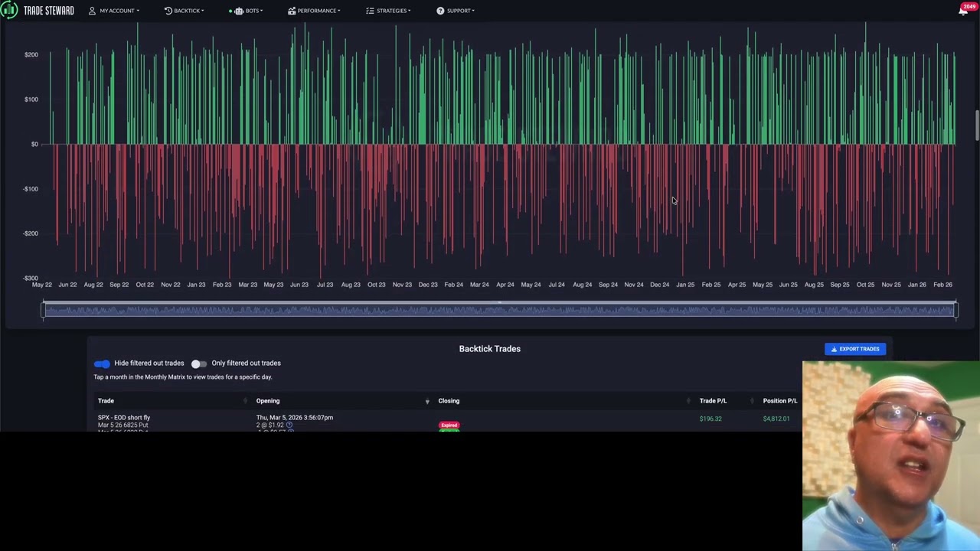This screenshot has width=980, height=551.
Task: Open the Bots dropdown menu
Action: pyautogui.click(x=246, y=11)
